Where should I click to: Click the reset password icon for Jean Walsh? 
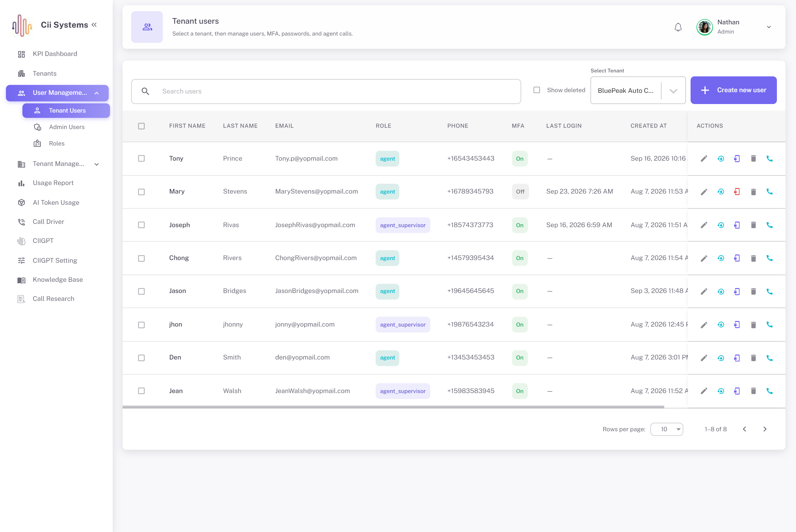coord(721,391)
